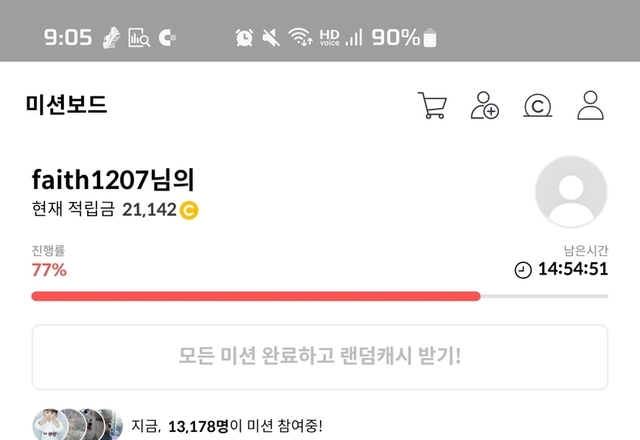Tap the muted sound icon in status bar
This screenshot has width=640, height=440.
[271, 38]
